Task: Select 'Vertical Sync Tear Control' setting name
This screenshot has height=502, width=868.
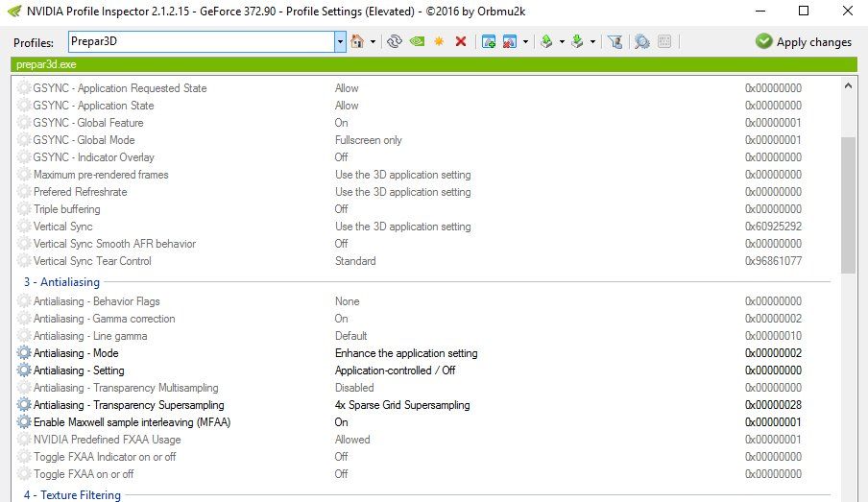Action: pyautogui.click(x=92, y=261)
